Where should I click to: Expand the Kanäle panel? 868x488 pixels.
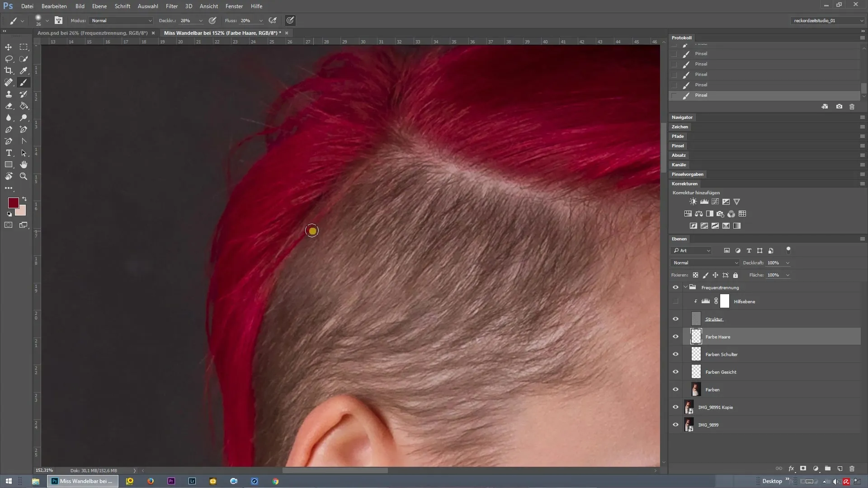(679, 165)
